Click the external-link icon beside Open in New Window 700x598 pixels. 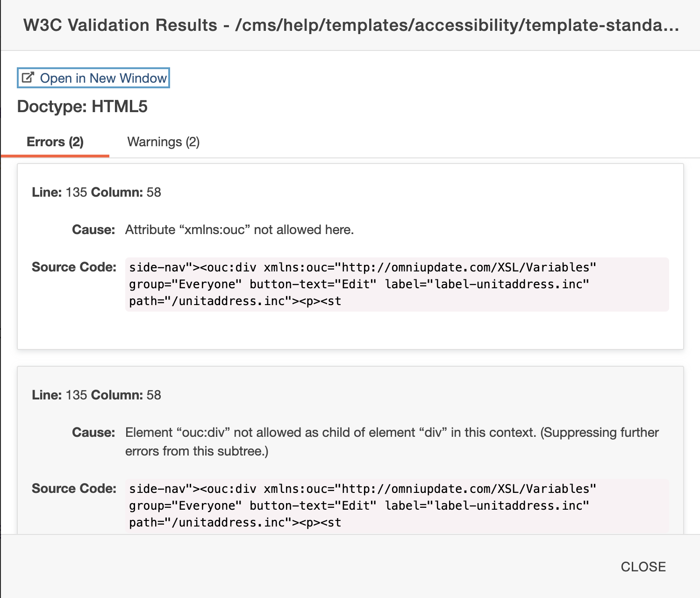click(28, 78)
